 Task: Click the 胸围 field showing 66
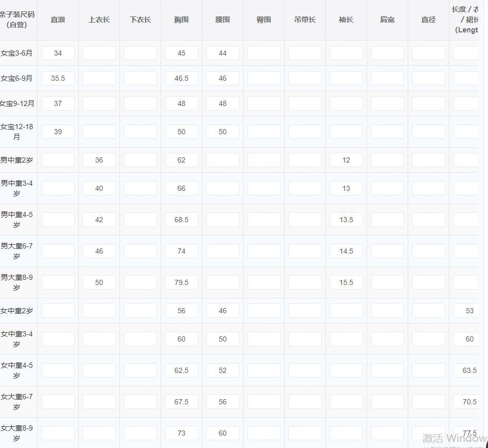pyautogui.click(x=181, y=188)
